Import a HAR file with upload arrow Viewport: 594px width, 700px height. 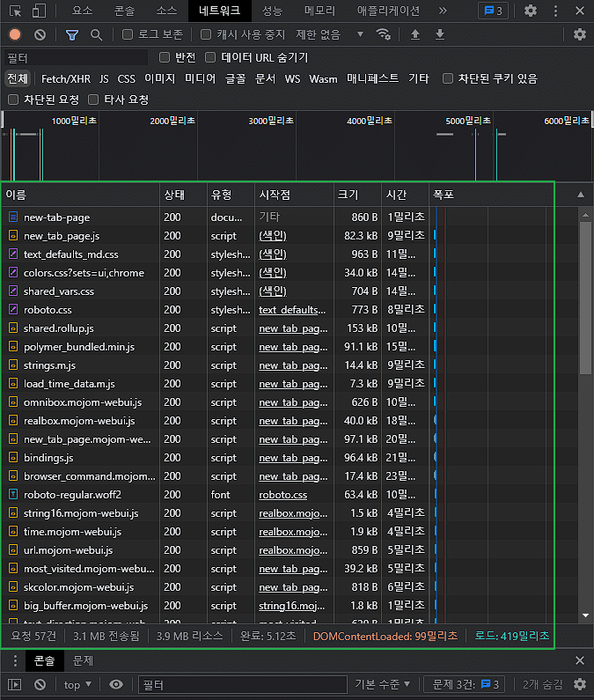tap(415, 34)
